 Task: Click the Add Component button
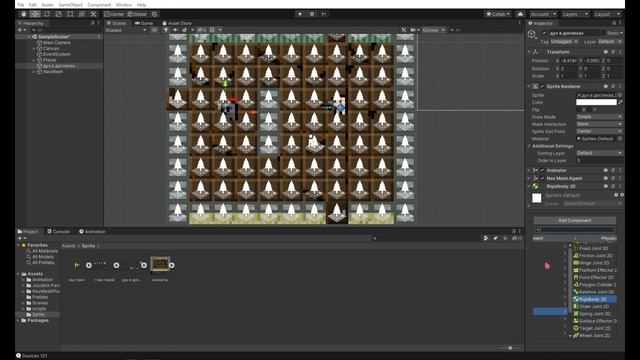pyautogui.click(x=574, y=220)
